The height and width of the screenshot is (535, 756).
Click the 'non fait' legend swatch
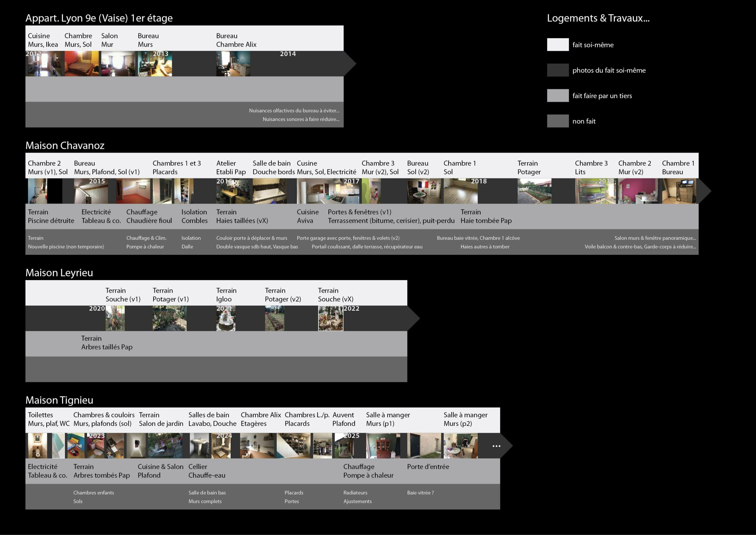(558, 121)
